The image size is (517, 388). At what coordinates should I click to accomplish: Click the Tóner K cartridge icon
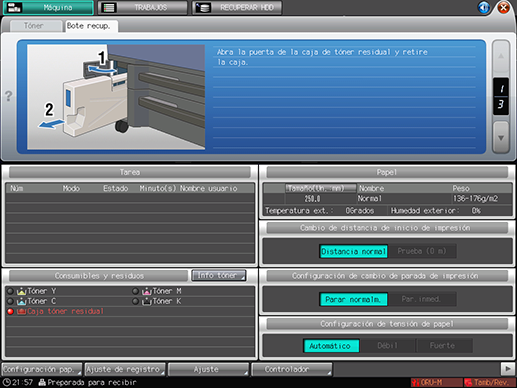tap(147, 301)
